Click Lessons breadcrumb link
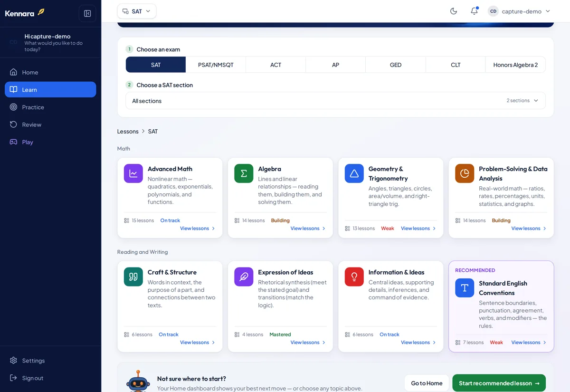The height and width of the screenshot is (392, 570). pyautogui.click(x=128, y=131)
